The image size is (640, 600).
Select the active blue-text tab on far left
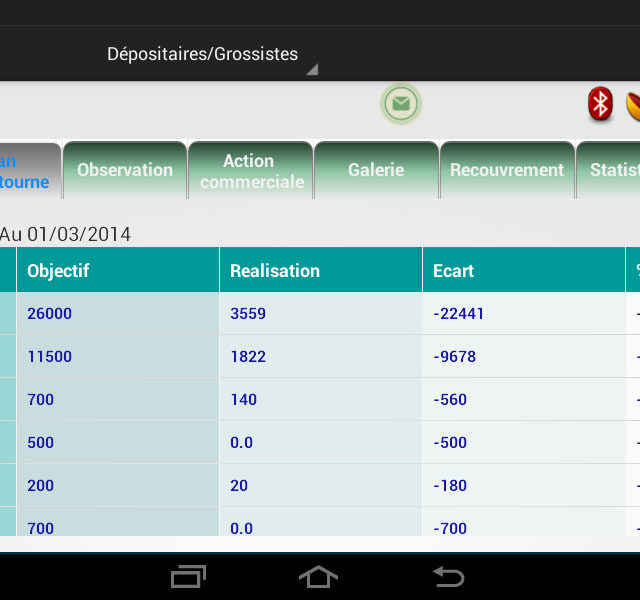[28, 171]
